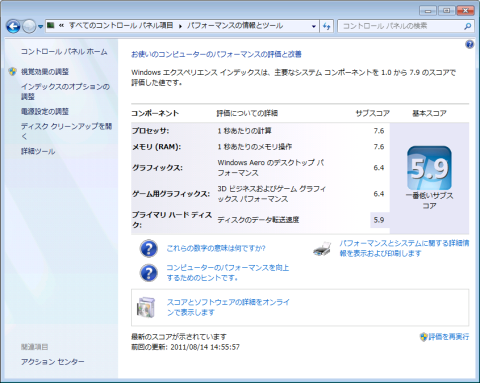Click the Forward navigation arrow button
Viewport: 480px width, 383px height.
(29, 26)
